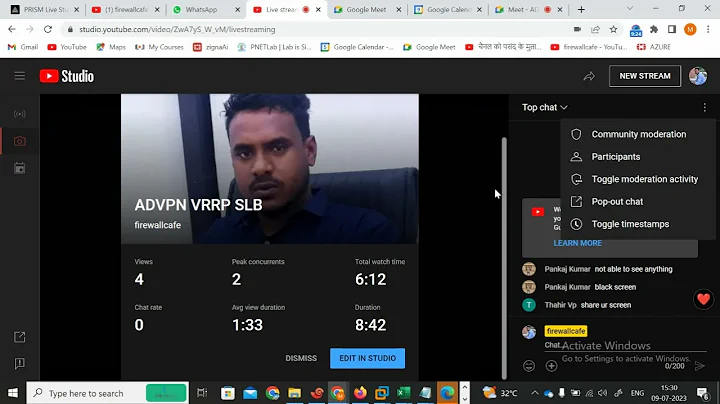Open the AZURE bookmark

(x=654, y=47)
